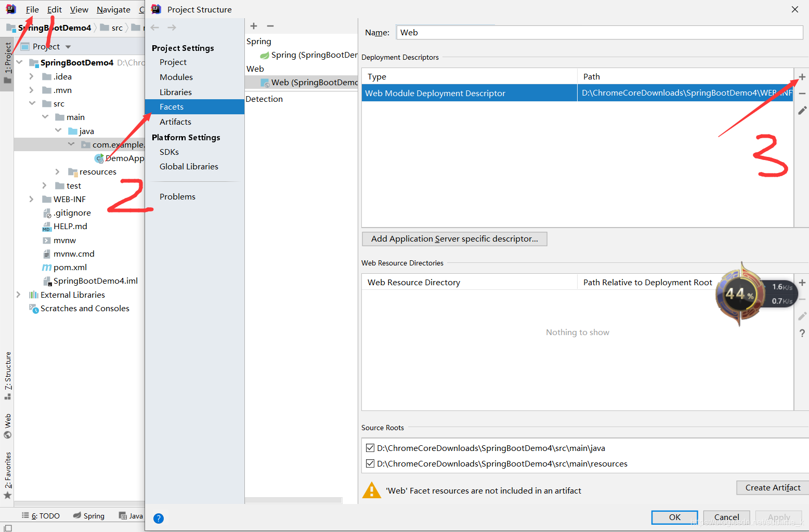The image size is (809, 532).
Task: Open the Problems page
Action: pos(177,197)
